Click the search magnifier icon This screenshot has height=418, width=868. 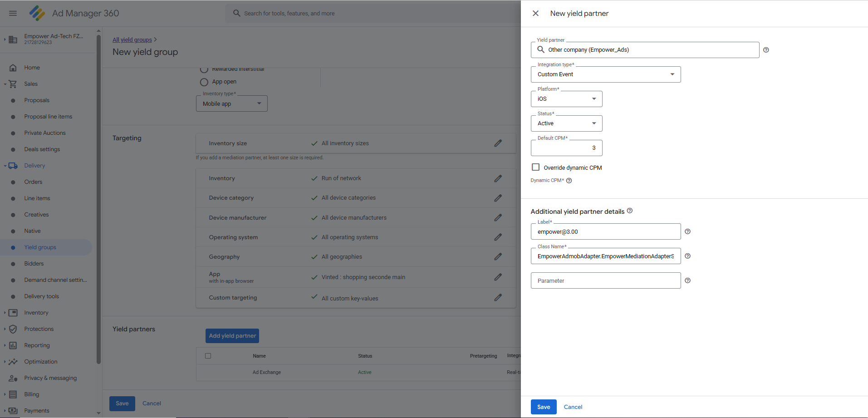pyautogui.click(x=236, y=13)
